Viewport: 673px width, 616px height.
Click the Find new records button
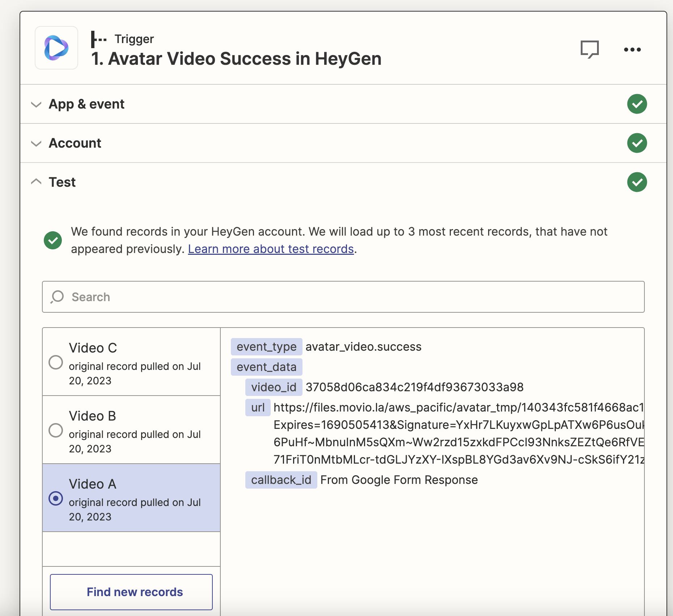click(x=131, y=592)
